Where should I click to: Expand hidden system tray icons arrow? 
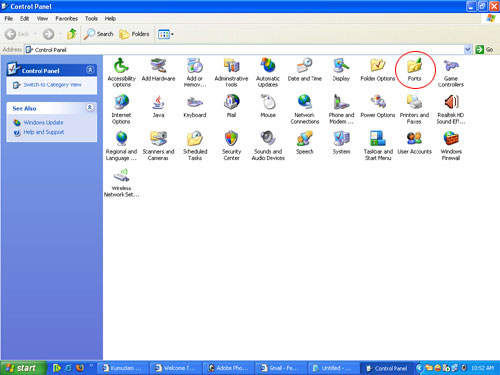[x=420, y=368]
